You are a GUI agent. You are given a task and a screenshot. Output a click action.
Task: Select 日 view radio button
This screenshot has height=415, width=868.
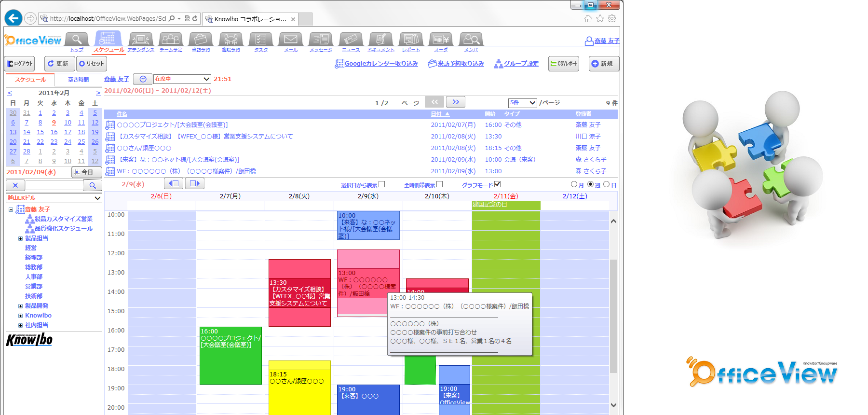pos(607,184)
